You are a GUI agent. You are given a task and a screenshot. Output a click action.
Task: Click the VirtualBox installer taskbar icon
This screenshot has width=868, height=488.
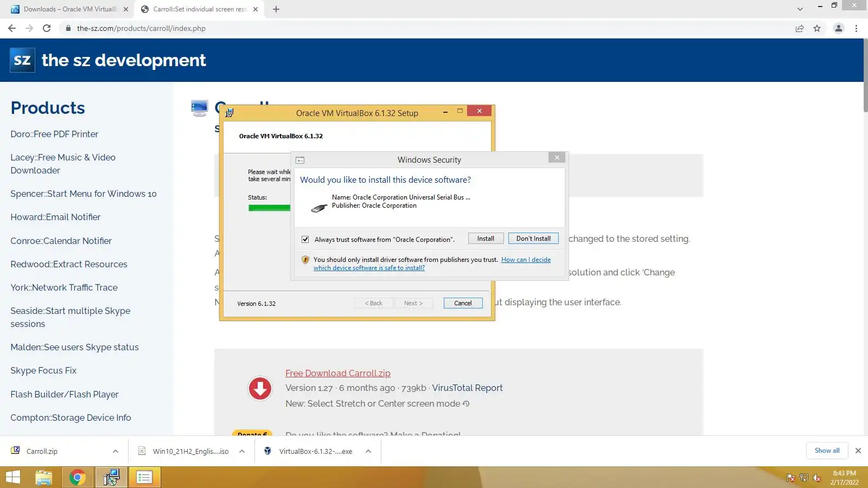(111, 477)
